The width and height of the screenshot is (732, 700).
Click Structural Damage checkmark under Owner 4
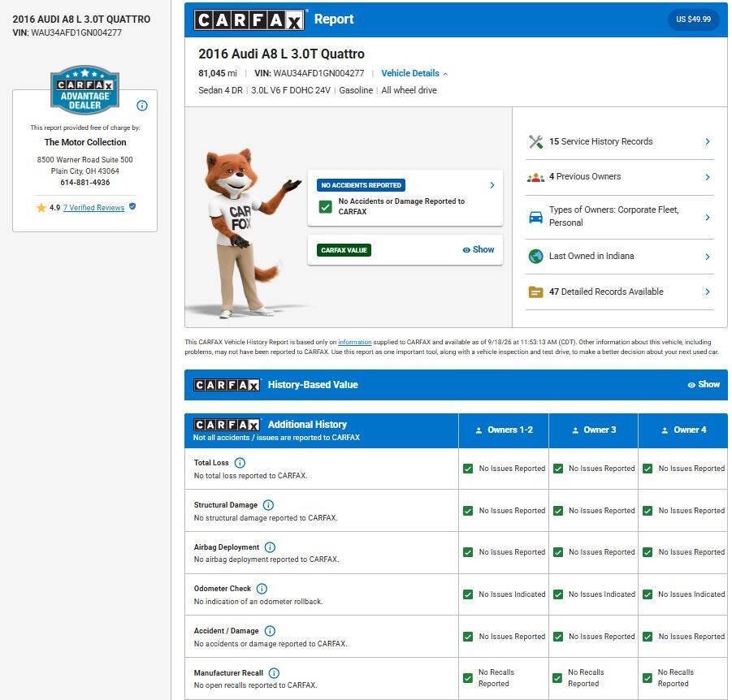coord(648,511)
